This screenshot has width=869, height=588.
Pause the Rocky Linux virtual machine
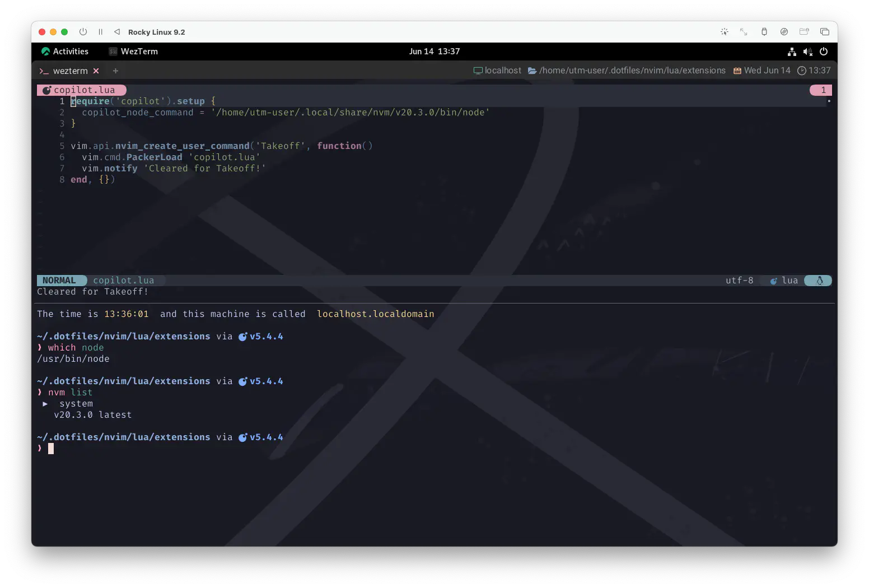pos(100,32)
